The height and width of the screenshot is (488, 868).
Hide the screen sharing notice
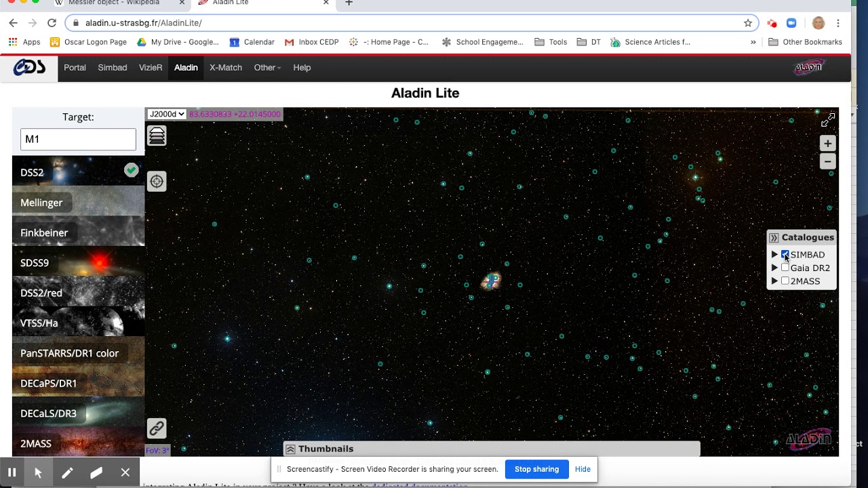tap(583, 469)
